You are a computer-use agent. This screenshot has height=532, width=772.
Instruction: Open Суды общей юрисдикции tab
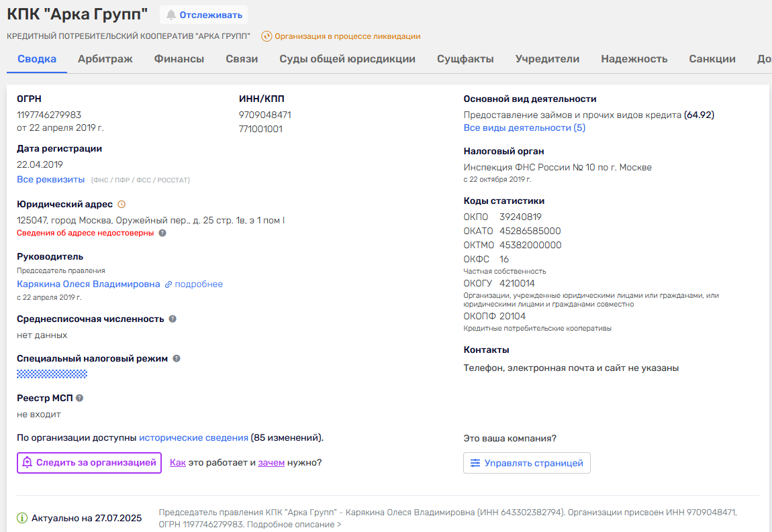pyautogui.click(x=348, y=59)
